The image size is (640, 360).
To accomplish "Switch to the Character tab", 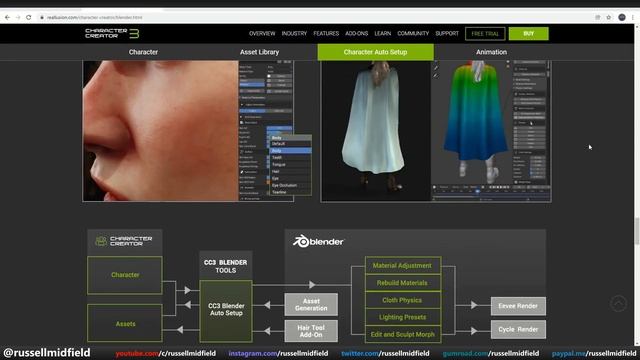I will 143,52.
